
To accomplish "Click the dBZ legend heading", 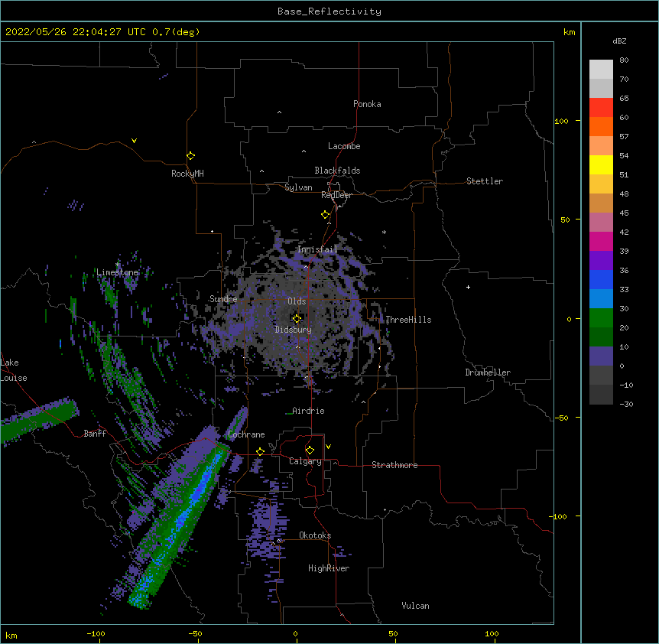I will [x=619, y=41].
